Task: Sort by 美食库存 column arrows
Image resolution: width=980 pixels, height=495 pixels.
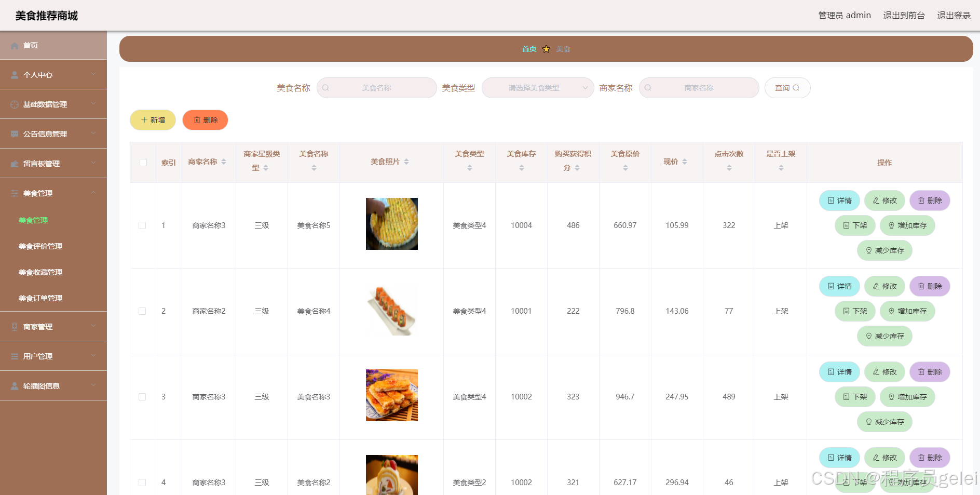Action: [522, 168]
